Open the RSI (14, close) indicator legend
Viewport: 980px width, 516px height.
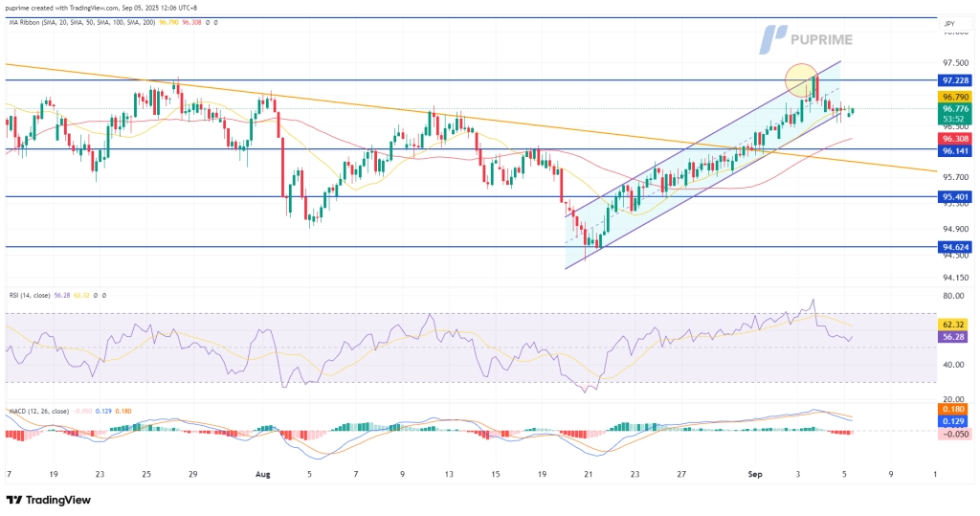click(30, 295)
